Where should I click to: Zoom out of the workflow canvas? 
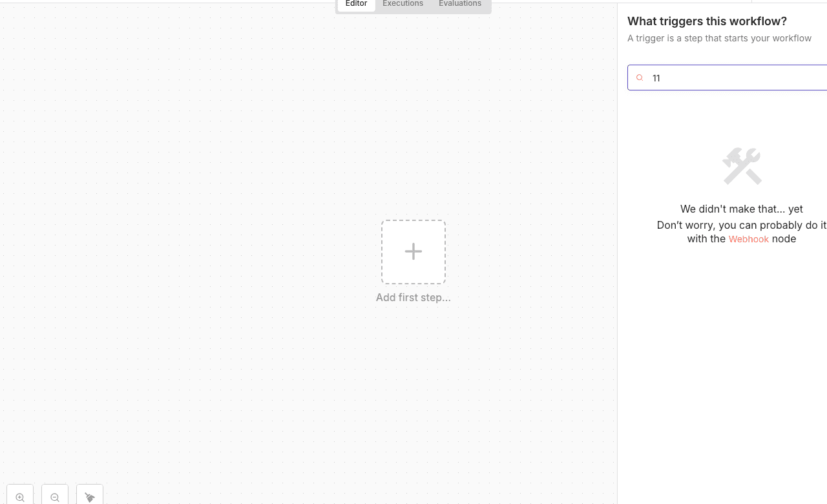pos(55,497)
